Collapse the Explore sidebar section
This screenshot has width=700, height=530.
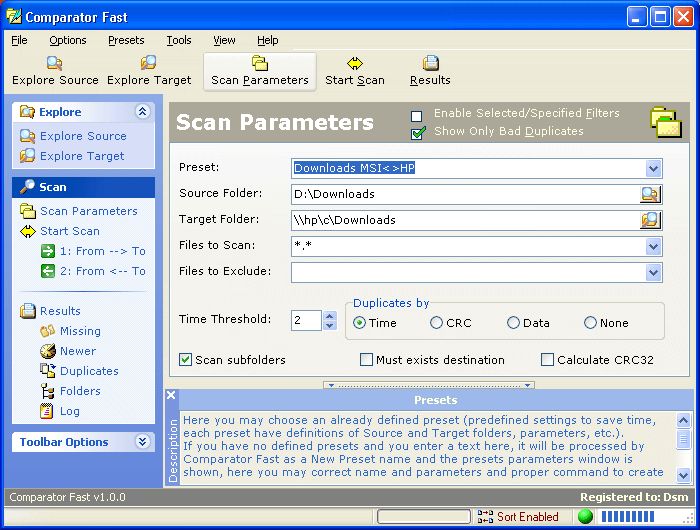(x=142, y=112)
